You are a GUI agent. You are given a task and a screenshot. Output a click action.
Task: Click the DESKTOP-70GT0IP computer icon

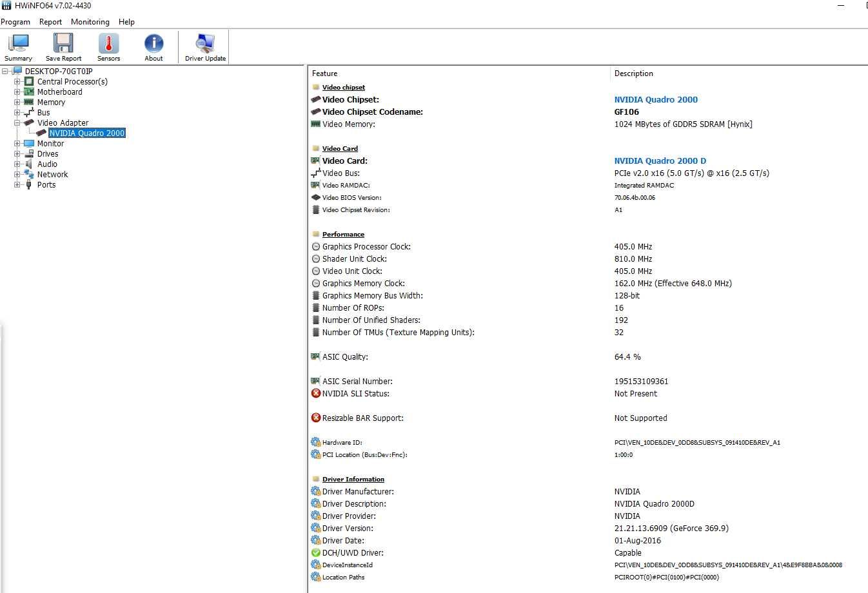(x=17, y=72)
